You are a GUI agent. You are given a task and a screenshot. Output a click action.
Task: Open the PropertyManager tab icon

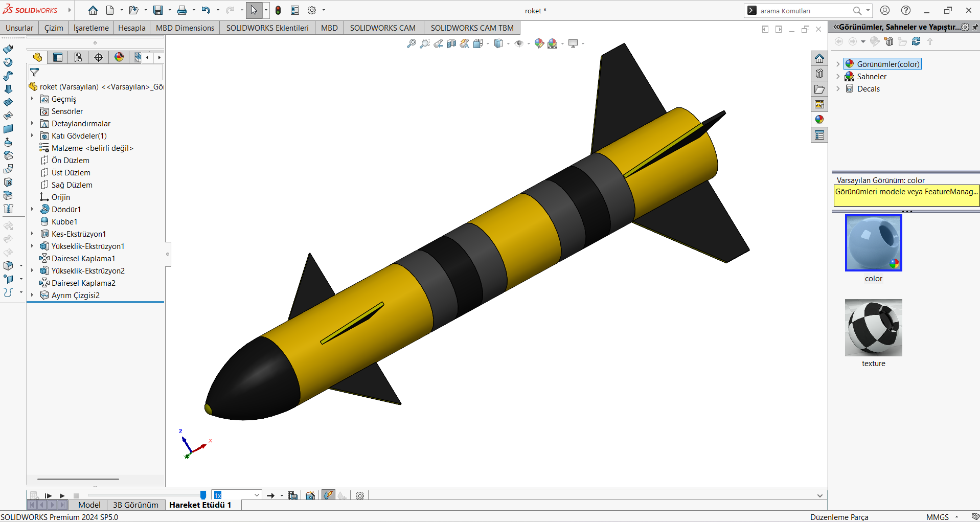pyautogui.click(x=58, y=57)
